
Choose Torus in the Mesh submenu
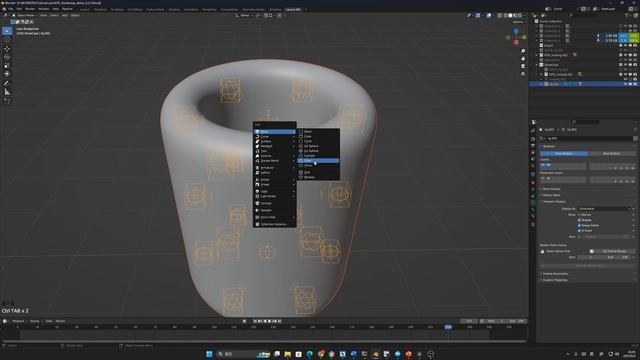tap(318, 165)
